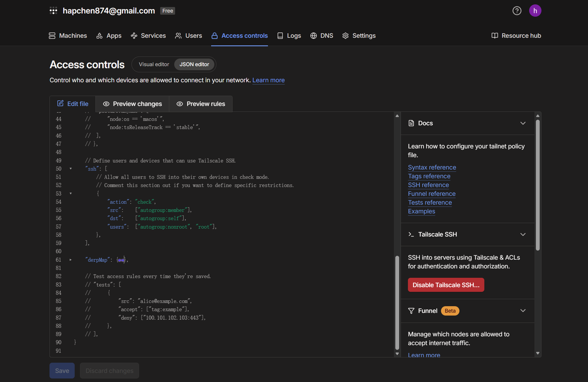Click the Tailscale dots logo icon
This screenshot has width=588, height=382.
tap(53, 11)
